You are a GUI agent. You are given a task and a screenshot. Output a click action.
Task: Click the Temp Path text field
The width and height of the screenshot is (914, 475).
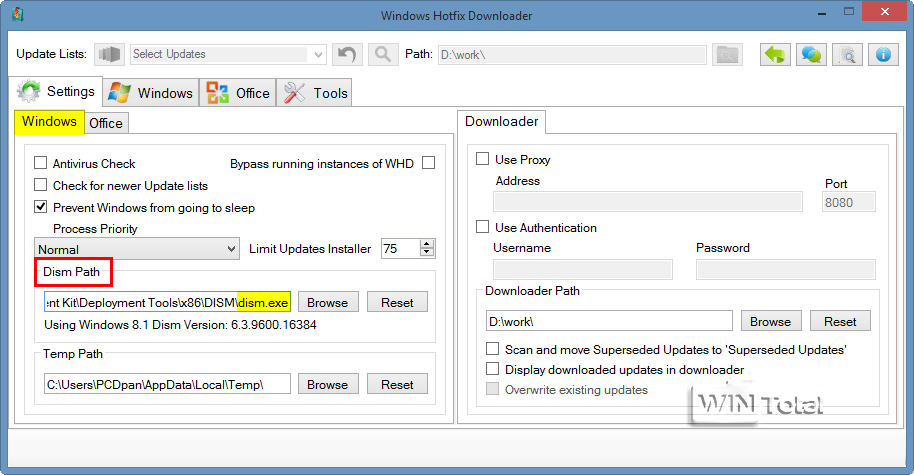pyautogui.click(x=167, y=384)
